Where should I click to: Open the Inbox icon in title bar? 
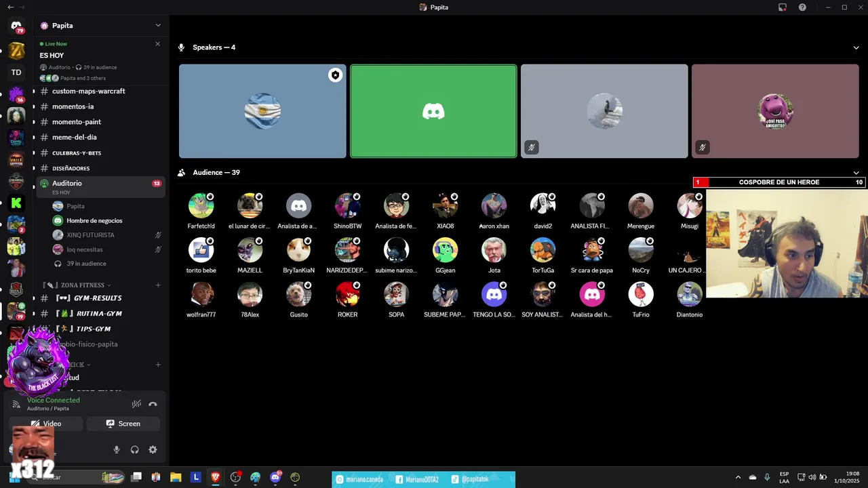(783, 7)
